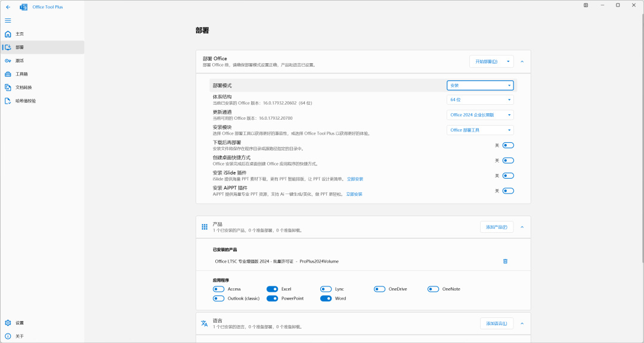Disable the Word application toggle
644x343 pixels.
click(x=326, y=299)
